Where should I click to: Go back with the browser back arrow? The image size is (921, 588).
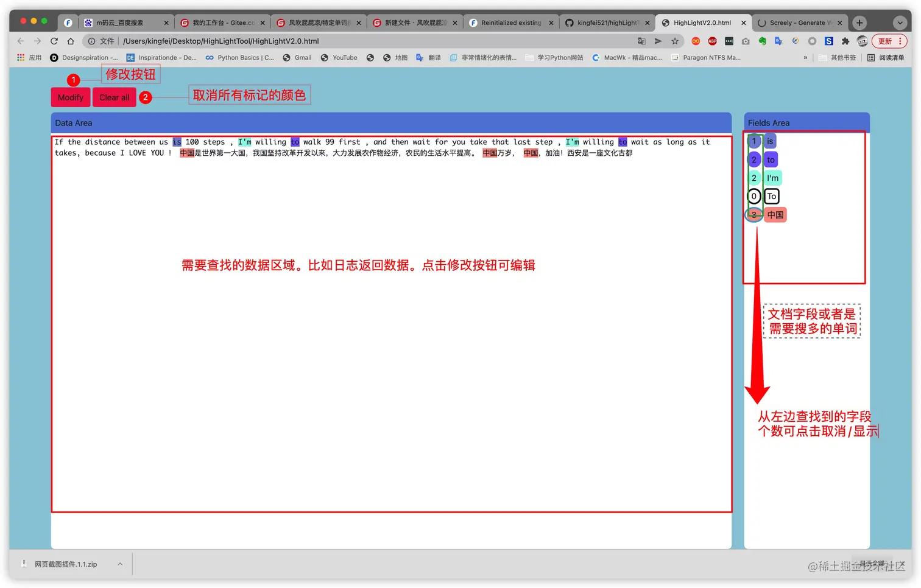coord(21,41)
